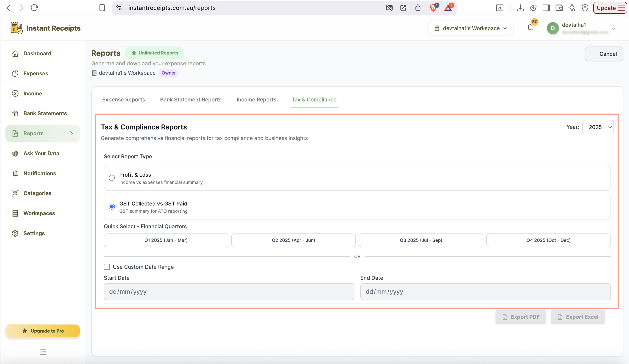Reload the page with the refresh icon
This screenshot has height=364, width=629.
point(34,8)
